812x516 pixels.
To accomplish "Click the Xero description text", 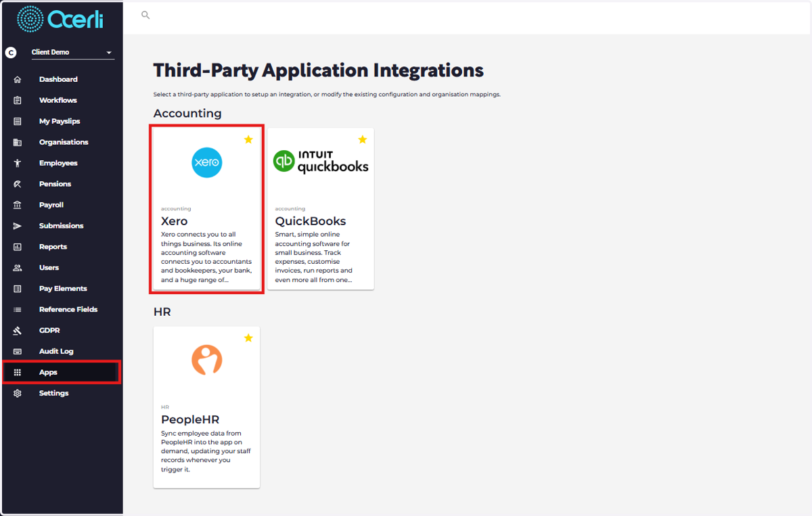I will [x=206, y=257].
